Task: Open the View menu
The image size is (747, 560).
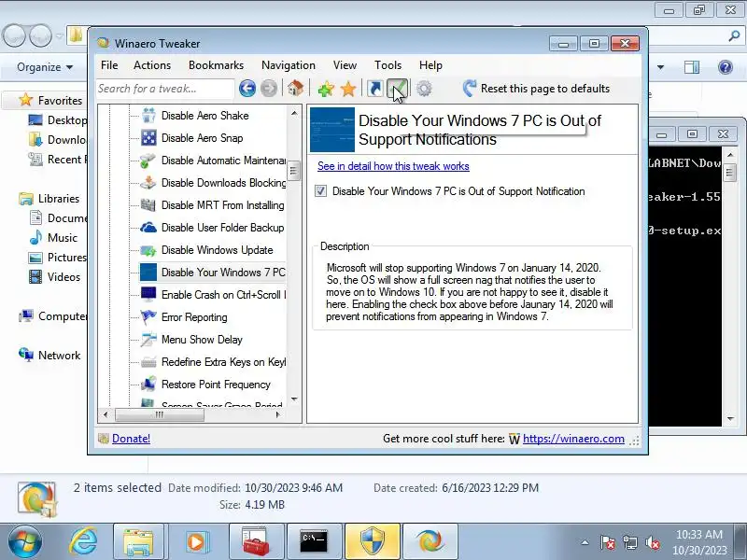Action: (x=345, y=65)
